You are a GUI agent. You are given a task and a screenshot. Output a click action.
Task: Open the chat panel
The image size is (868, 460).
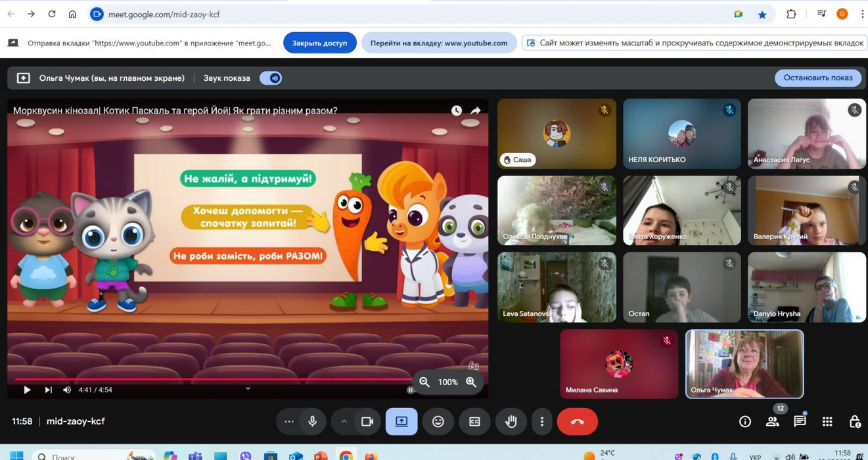click(x=800, y=422)
